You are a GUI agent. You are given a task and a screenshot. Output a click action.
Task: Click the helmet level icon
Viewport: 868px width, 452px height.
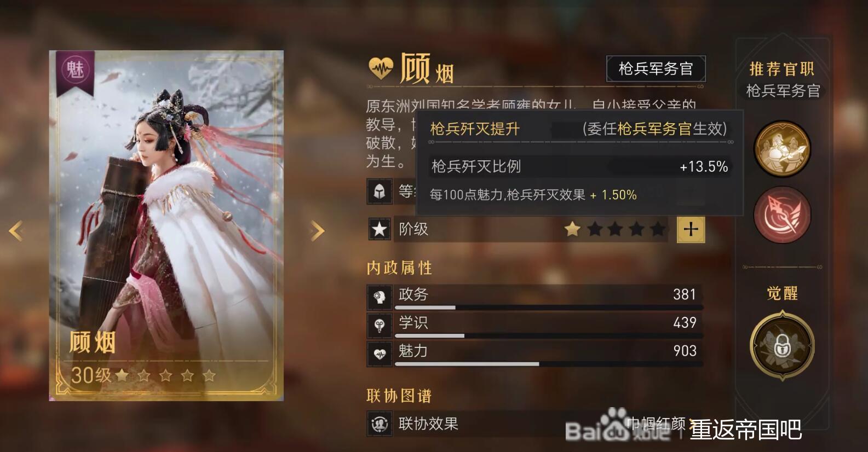379,192
